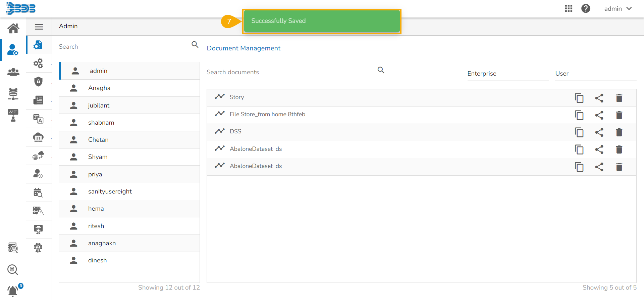Open the User filter dropdown

pyautogui.click(x=595, y=74)
